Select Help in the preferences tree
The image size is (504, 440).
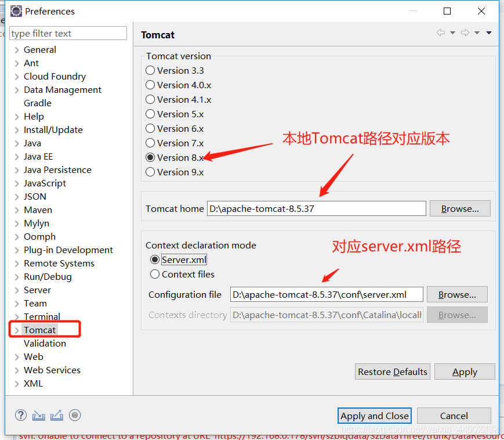(34, 117)
